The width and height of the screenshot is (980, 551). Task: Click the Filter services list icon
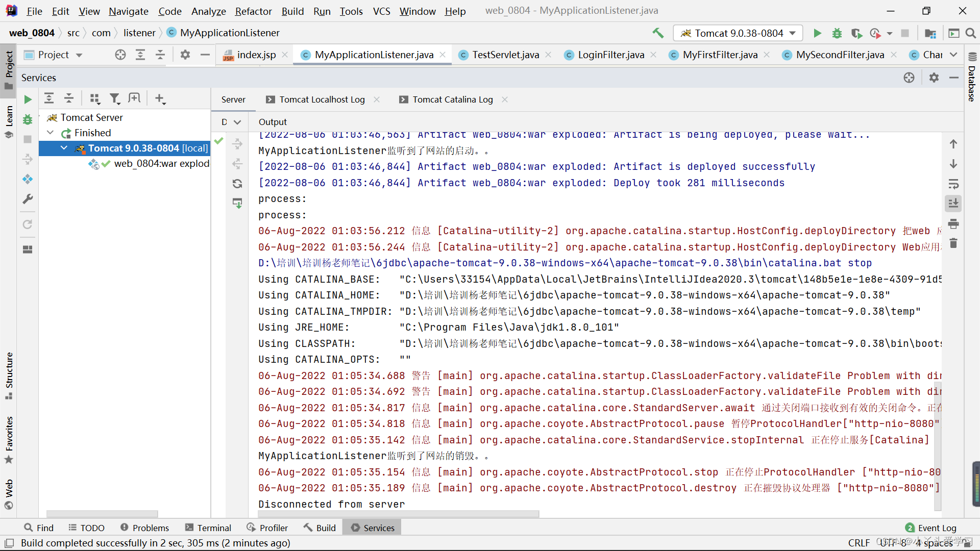pos(114,98)
